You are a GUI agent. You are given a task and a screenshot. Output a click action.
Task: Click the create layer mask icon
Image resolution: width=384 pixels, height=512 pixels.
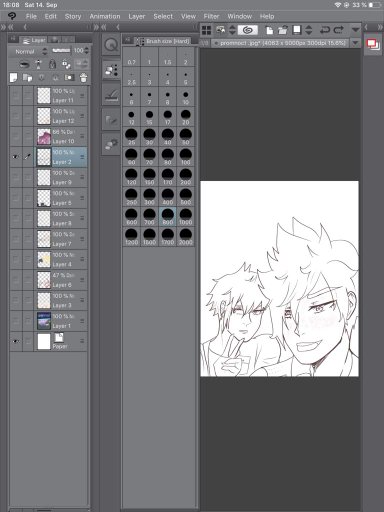[x=69, y=78]
